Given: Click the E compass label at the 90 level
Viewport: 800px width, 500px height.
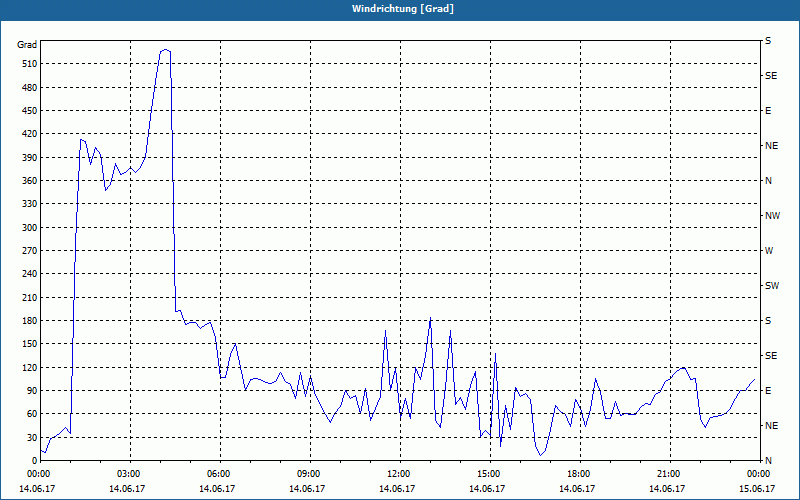Looking at the screenshot, I should point(768,391).
